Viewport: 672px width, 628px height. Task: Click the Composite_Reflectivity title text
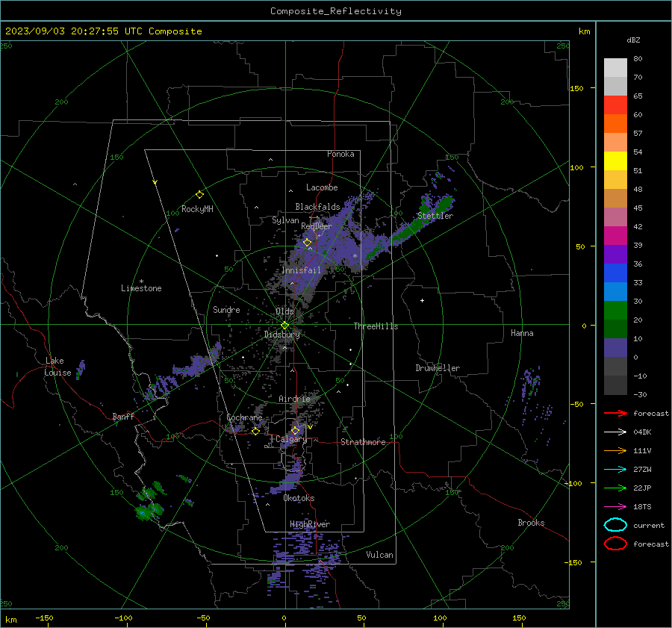tap(336, 11)
